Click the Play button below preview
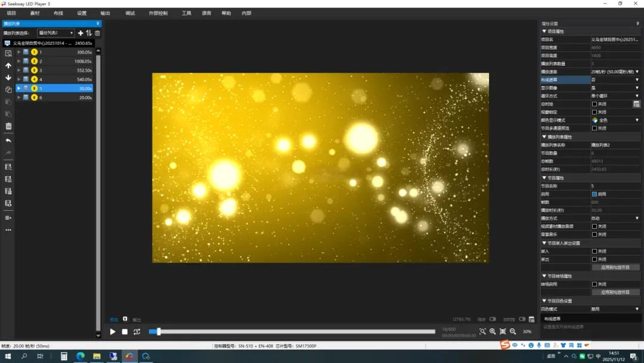644x363 pixels. tap(113, 332)
